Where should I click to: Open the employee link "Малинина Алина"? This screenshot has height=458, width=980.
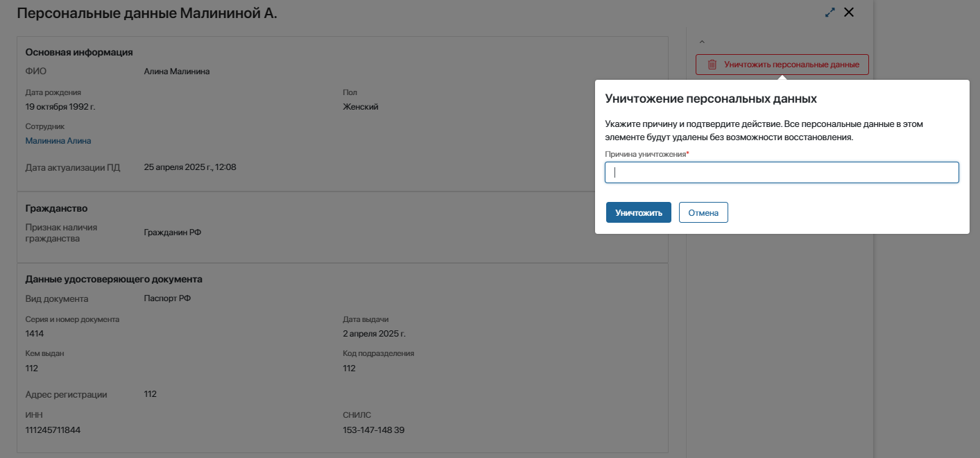pos(58,141)
